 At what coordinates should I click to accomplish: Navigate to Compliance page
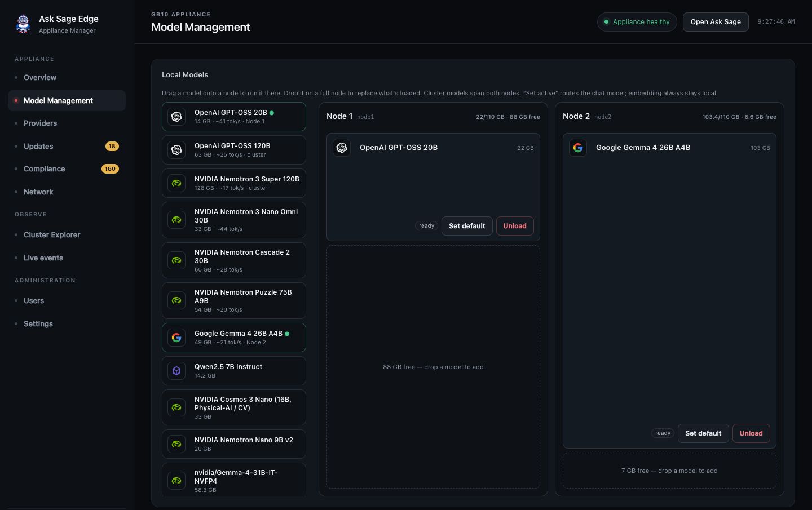[67, 169]
